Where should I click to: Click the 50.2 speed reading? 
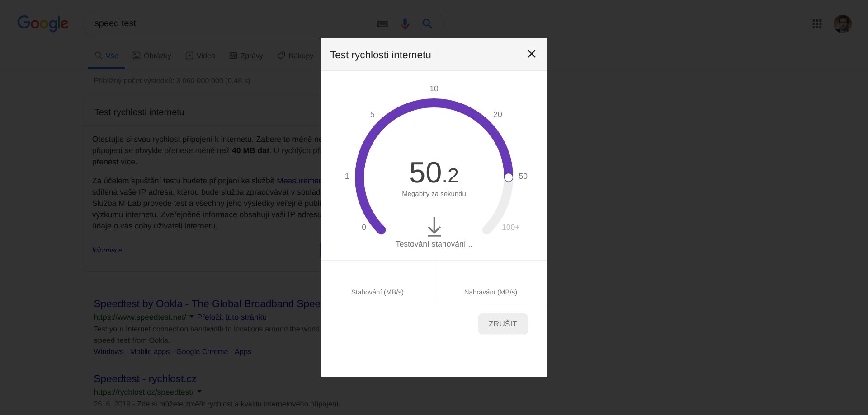pyautogui.click(x=434, y=173)
